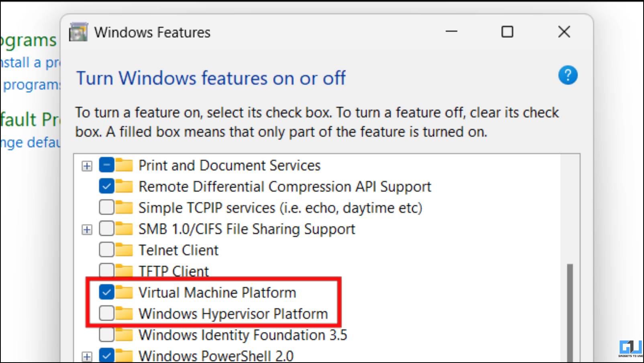Select Remote Differential Compression API Support label
The image size is (644, 363).
[285, 187]
